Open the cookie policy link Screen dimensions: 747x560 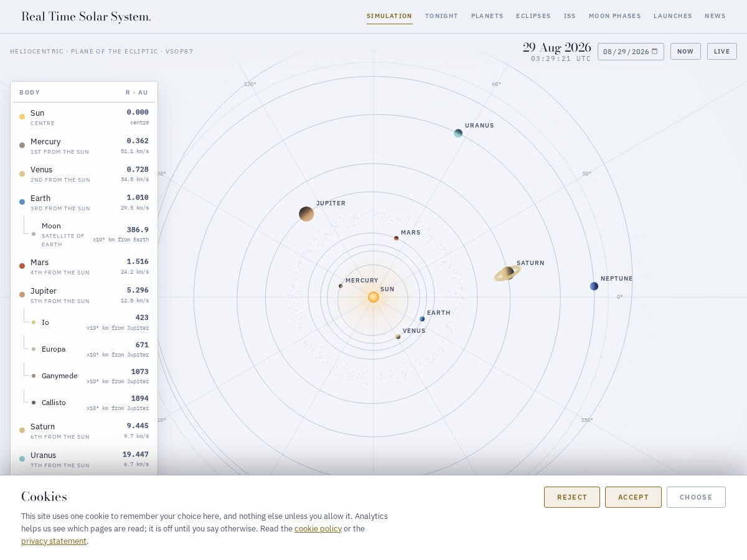pos(318,529)
